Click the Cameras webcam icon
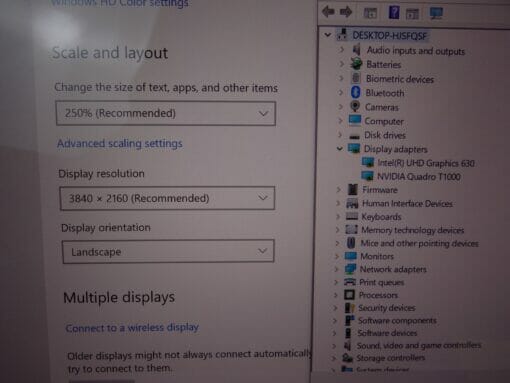The width and height of the screenshot is (510, 383). pyautogui.click(x=355, y=106)
